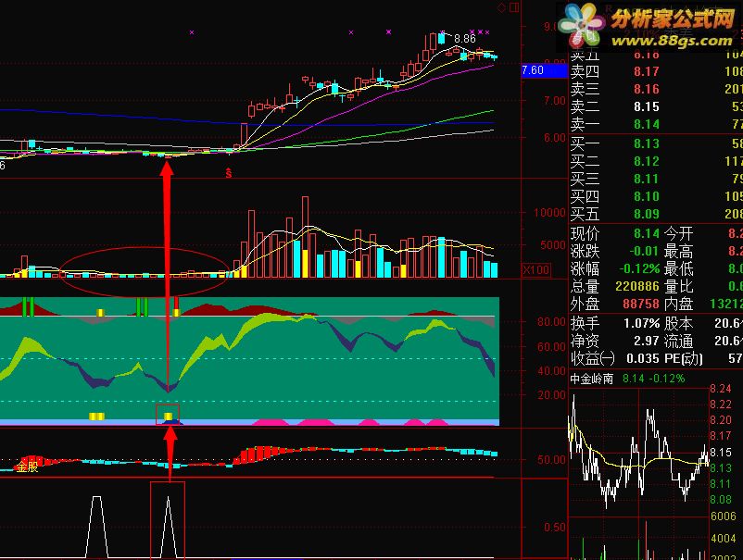
Task: Select the 买三 bid row label
Action: tap(585, 179)
